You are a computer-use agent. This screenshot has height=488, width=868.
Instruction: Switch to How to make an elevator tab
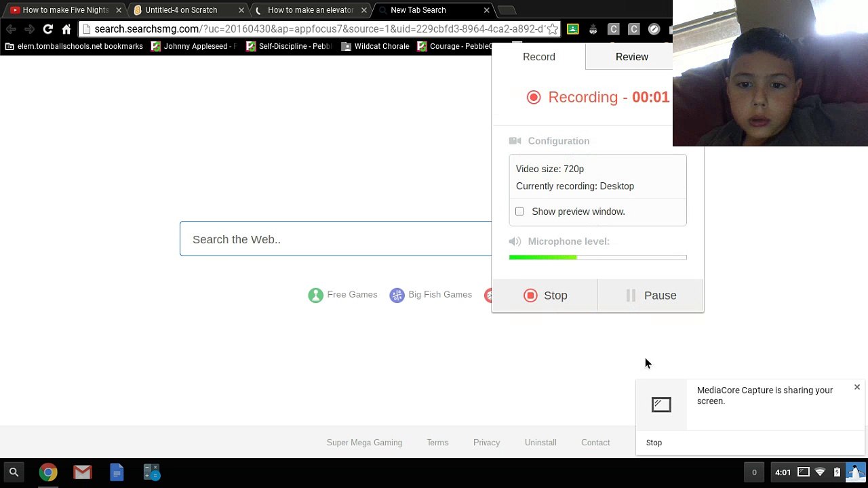[x=311, y=10]
